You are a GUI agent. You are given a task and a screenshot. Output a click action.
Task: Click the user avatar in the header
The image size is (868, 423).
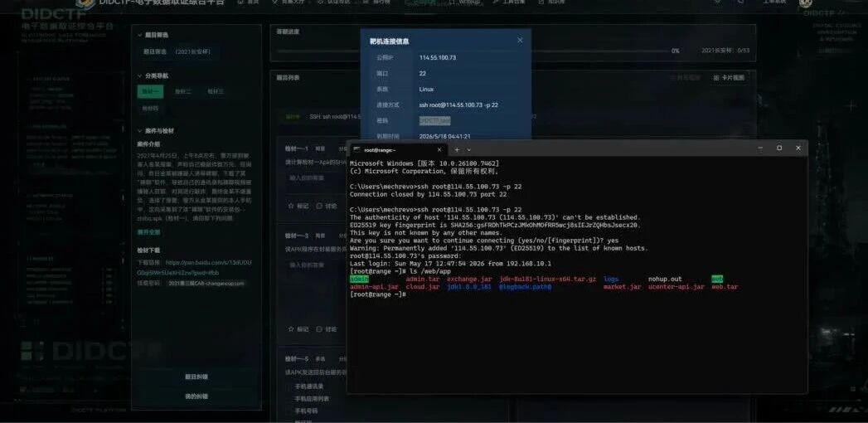pyautogui.click(x=806, y=2)
